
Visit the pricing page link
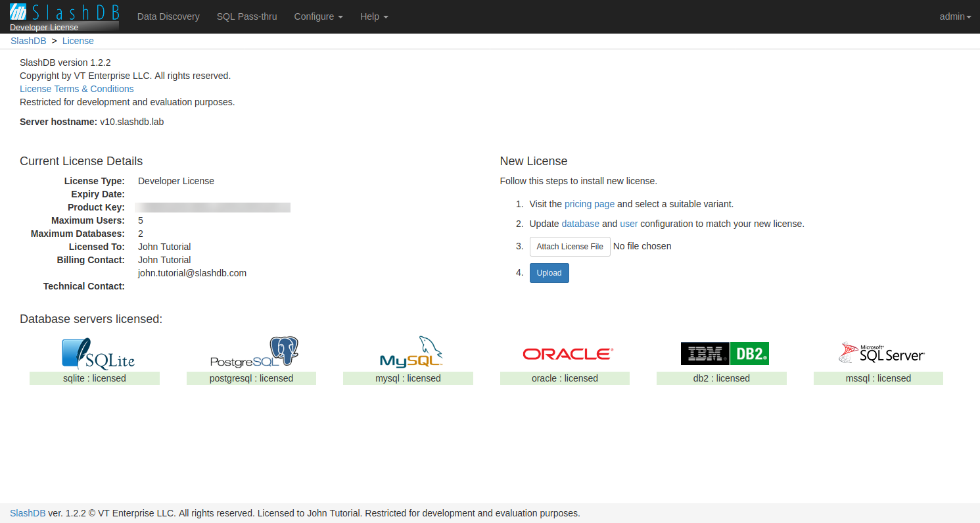tap(590, 204)
